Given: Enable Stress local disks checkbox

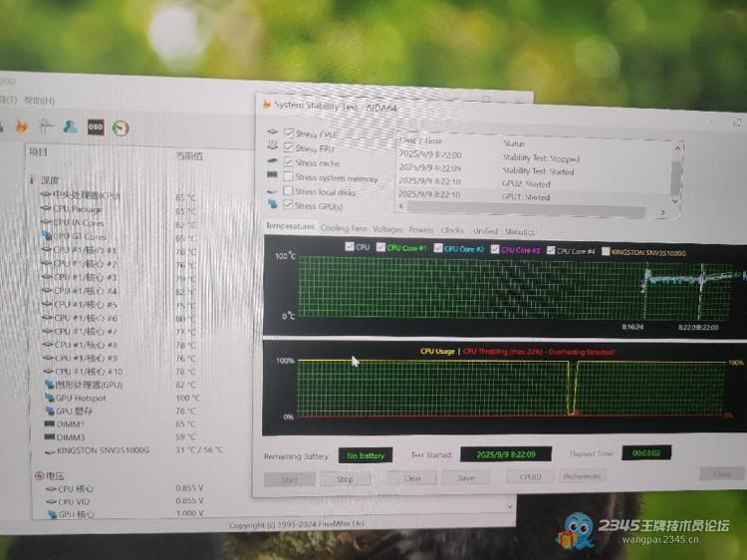Looking at the screenshot, I should click(x=288, y=190).
